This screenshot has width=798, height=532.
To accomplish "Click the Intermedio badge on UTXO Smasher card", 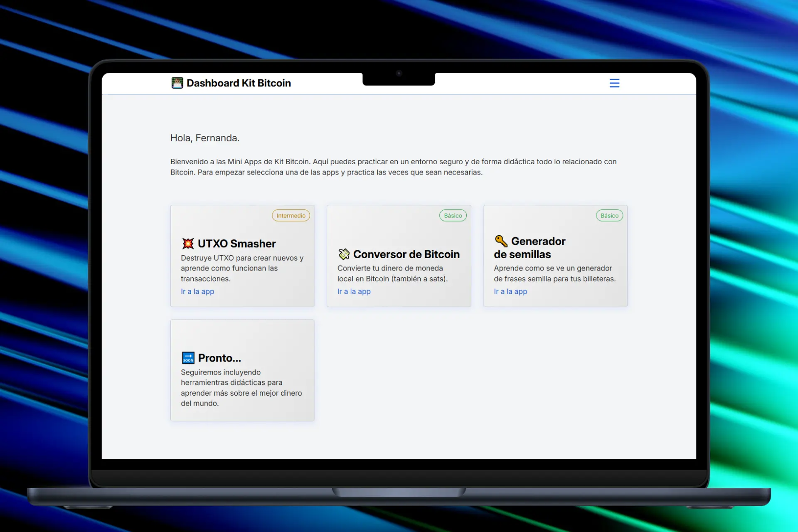I will 291,216.
